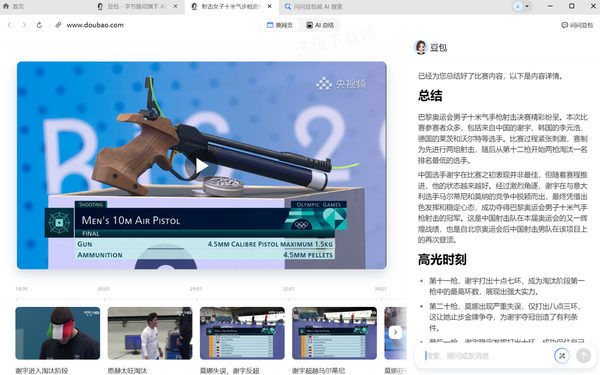Open the 谢宇进入淘汰阶段 clip thumbnail
Image resolution: width=600 pixels, height=375 pixels.
(x=58, y=333)
